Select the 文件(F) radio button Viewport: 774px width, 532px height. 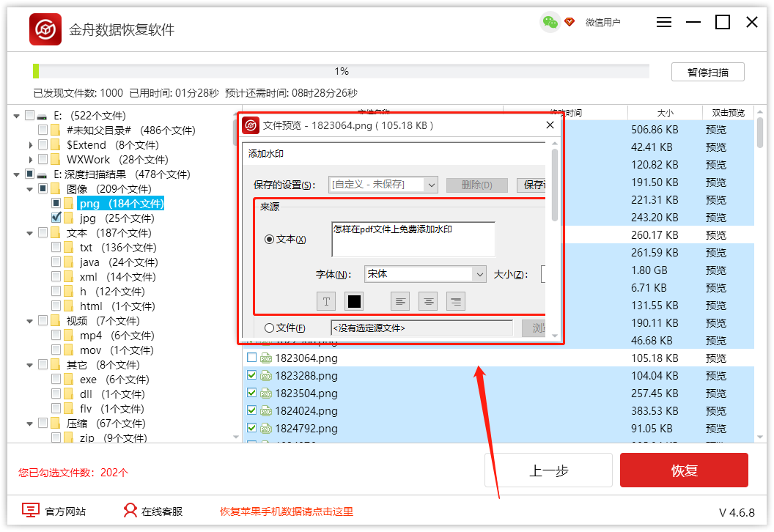pos(269,328)
